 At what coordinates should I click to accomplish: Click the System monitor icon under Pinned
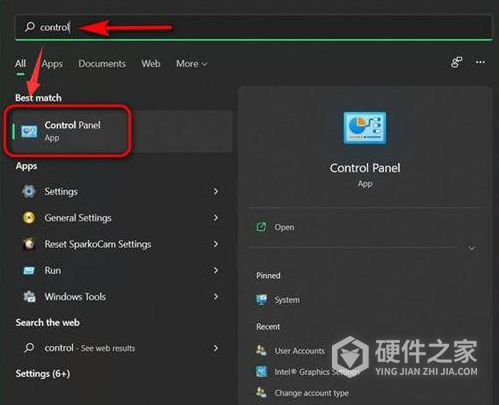pos(261,300)
